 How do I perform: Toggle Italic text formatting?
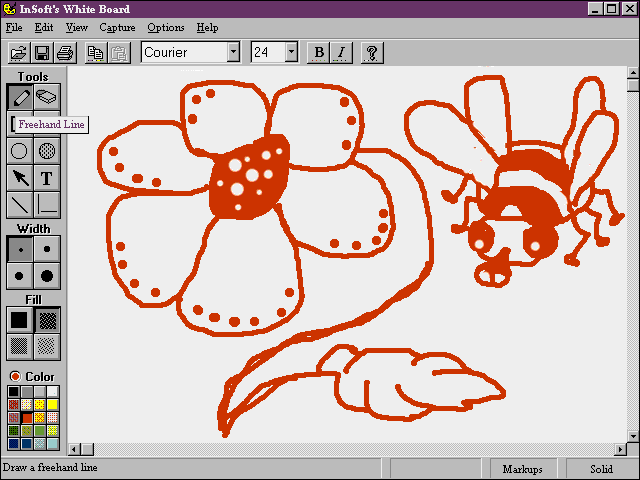pyautogui.click(x=341, y=53)
